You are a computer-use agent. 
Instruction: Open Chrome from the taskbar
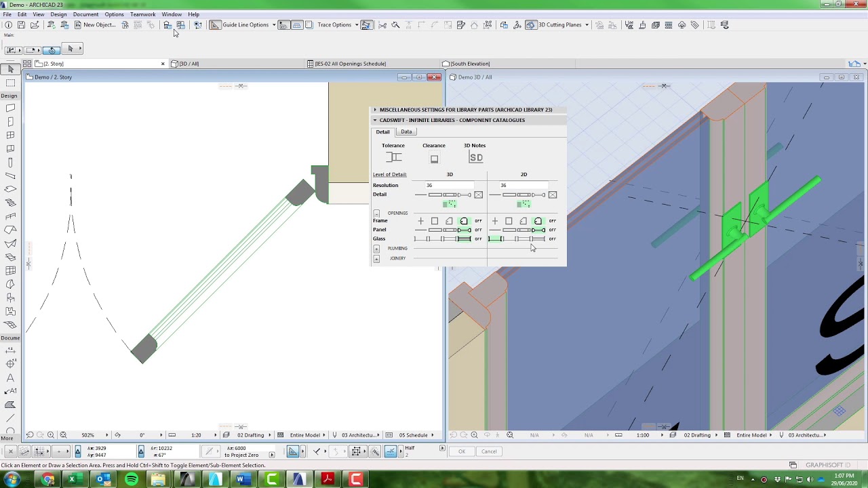click(x=48, y=480)
